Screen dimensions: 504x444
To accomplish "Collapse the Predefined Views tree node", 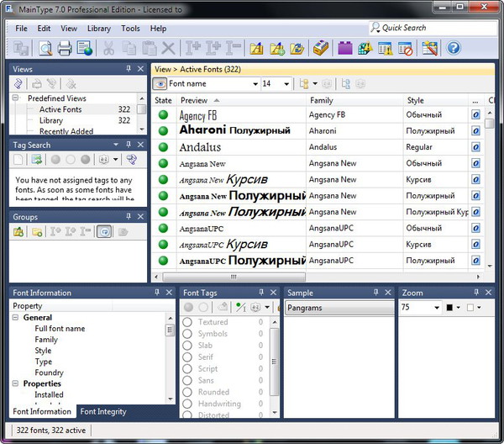I will (16, 98).
